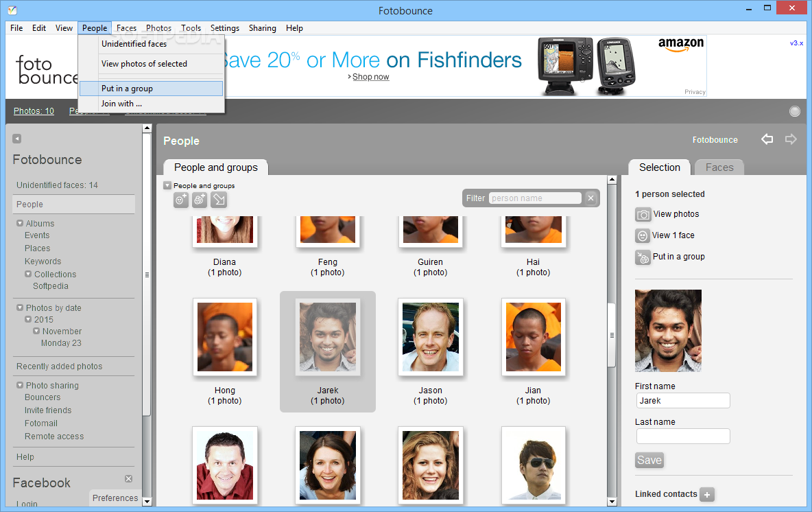
Task: Select Join with ... menu entry
Action: pyautogui.click(x=152, y=104)
